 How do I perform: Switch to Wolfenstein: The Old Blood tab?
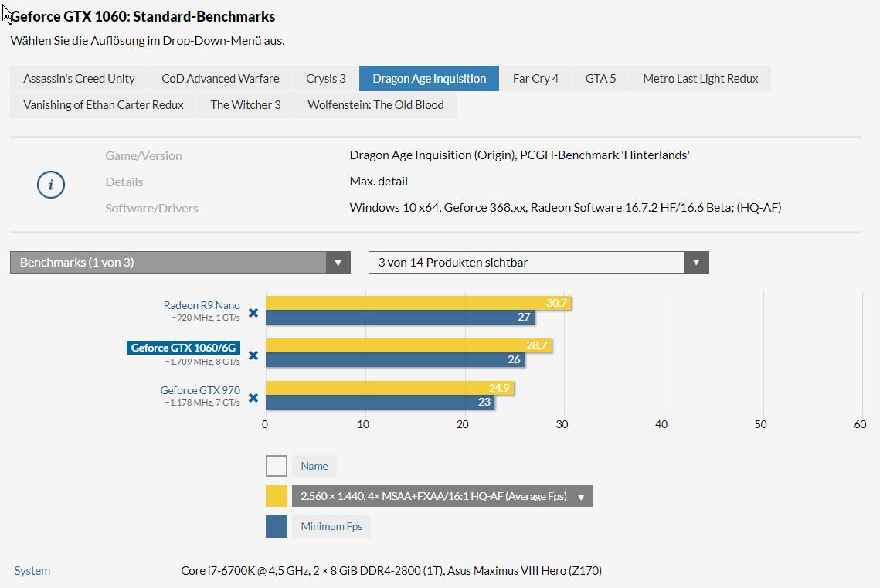coord(375,105)
